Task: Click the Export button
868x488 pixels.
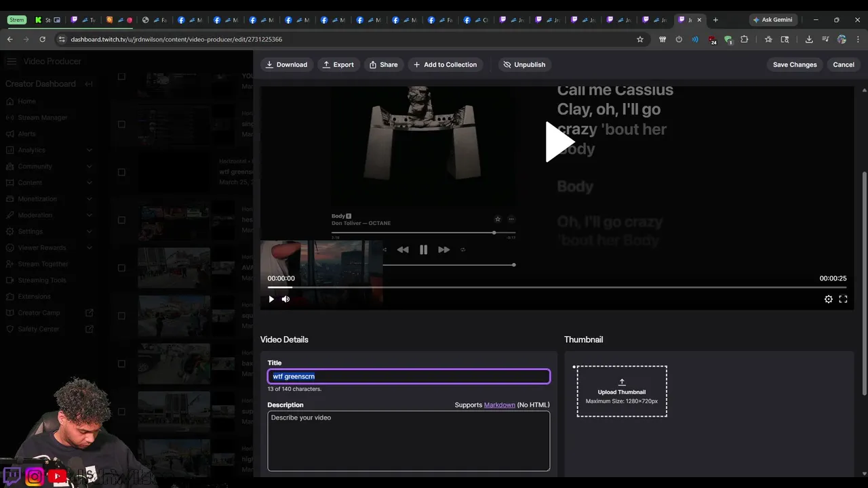Action: pos(338,64)
